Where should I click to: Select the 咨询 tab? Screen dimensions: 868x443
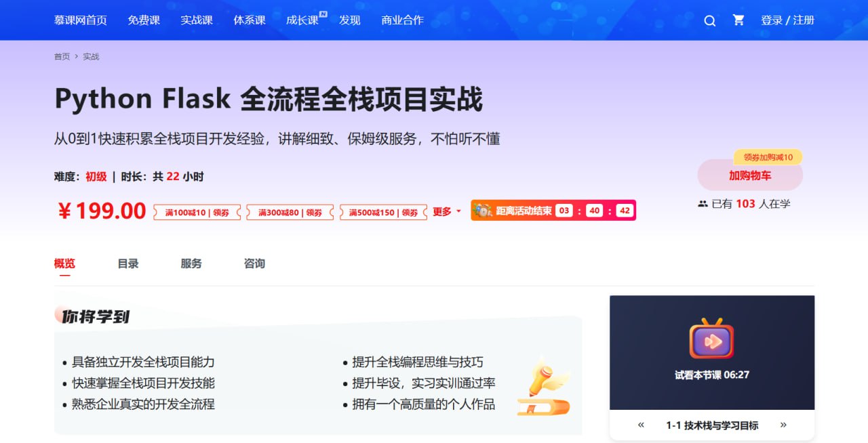[x=254, y=263]
